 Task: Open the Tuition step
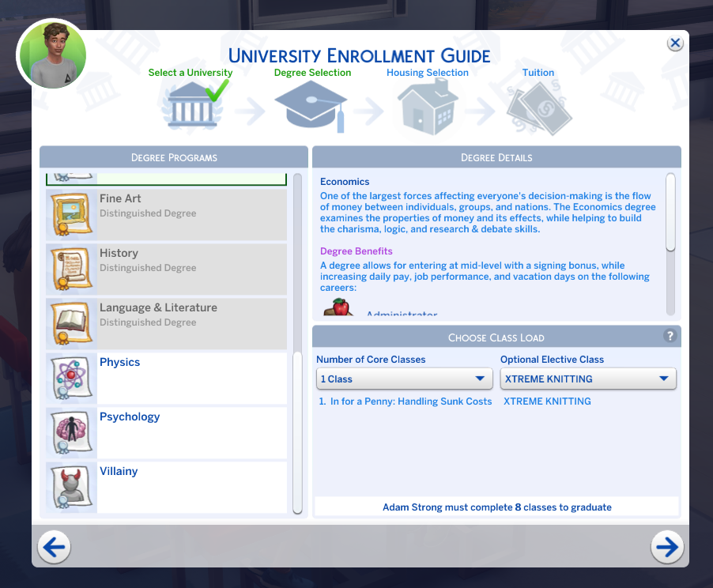pos(538,73)
